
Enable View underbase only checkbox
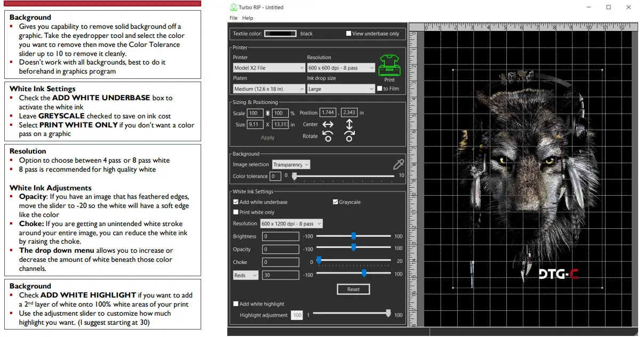(x=348, y=34)
